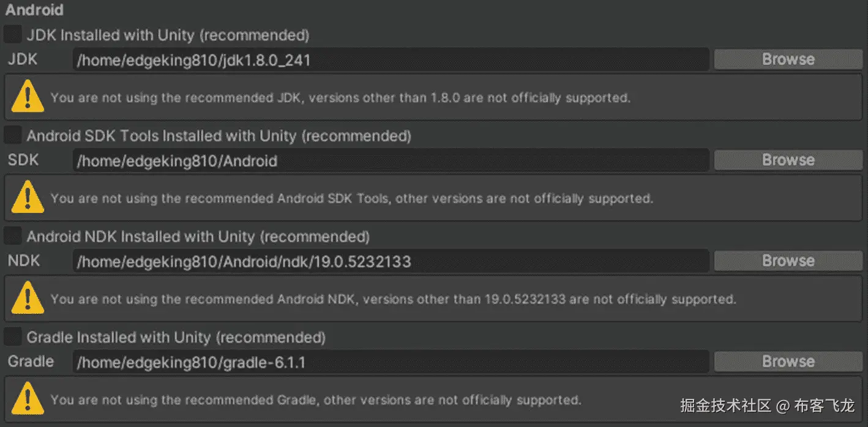Check Android NDK Installed with Unity

tap(12, 236)
